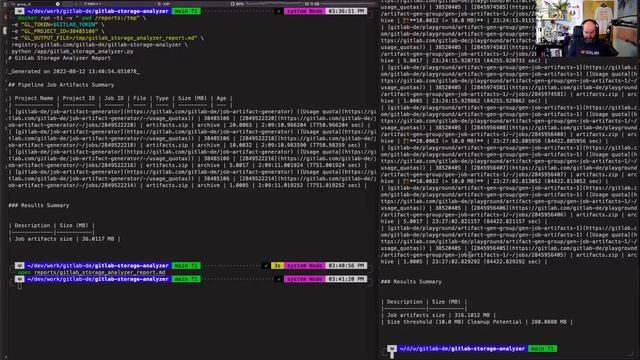Click the text cursor under the 03:41:20 PM prompt
Viewport: 640px width, 360px height.
(x=20, y=286)
